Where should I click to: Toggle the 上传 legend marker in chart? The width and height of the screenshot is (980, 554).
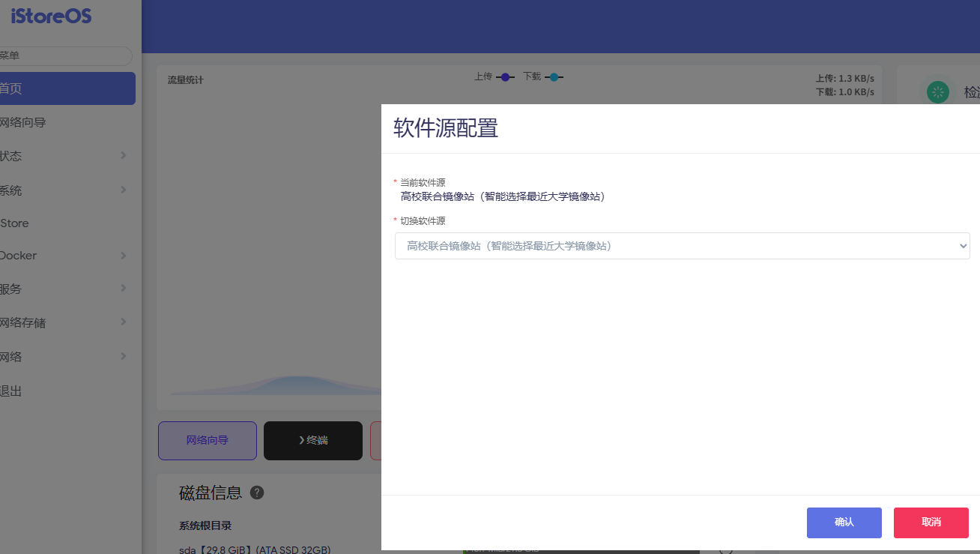[505, 77]
